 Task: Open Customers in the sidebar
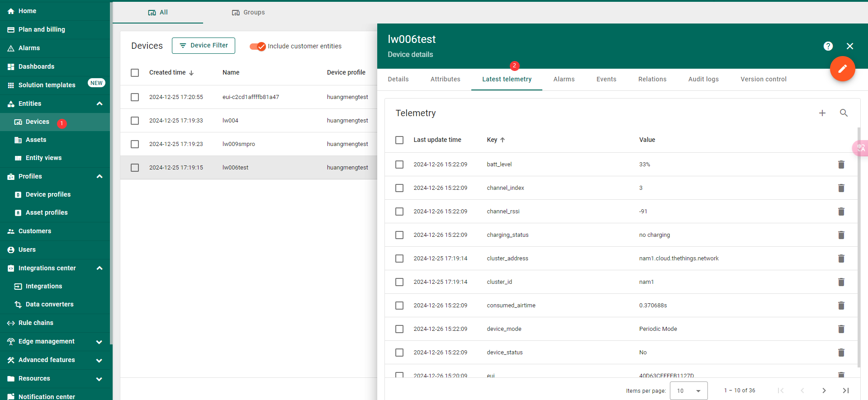55,231
